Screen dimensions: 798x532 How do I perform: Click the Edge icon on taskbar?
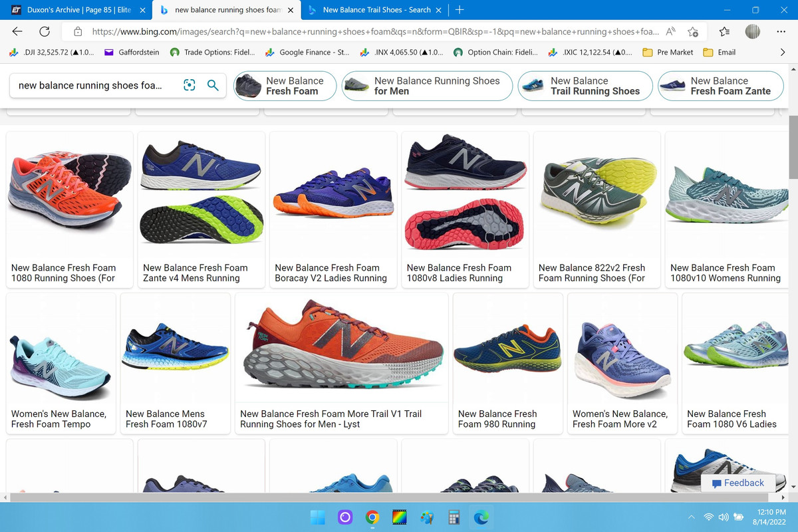481,517
